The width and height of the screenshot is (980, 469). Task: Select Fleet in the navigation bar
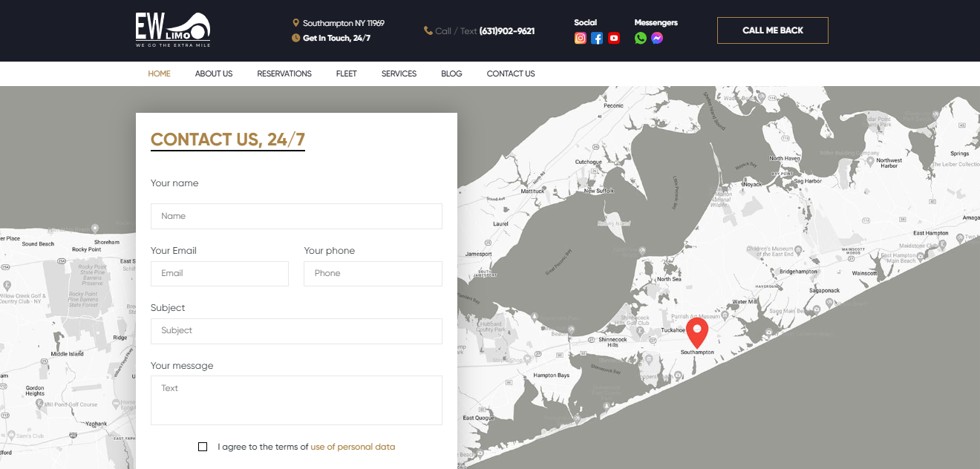(x=346, y=73)
